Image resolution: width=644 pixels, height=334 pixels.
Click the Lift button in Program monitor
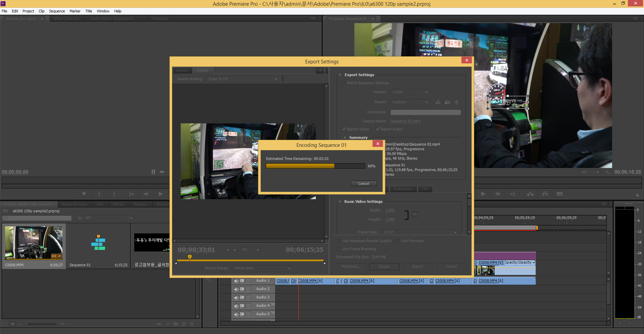click(x=530, y=194)
